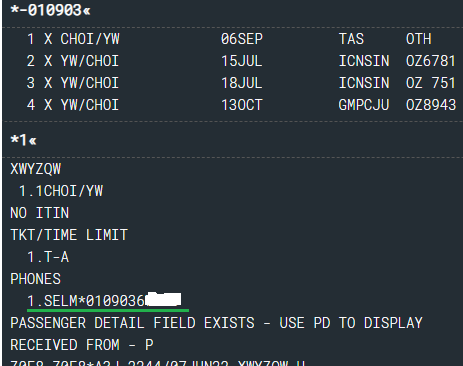Click the TKT/TIME LIMIT heading
The width and height of the screenshot is (463, 366).
pyautogui.click(x=69, y=235)
